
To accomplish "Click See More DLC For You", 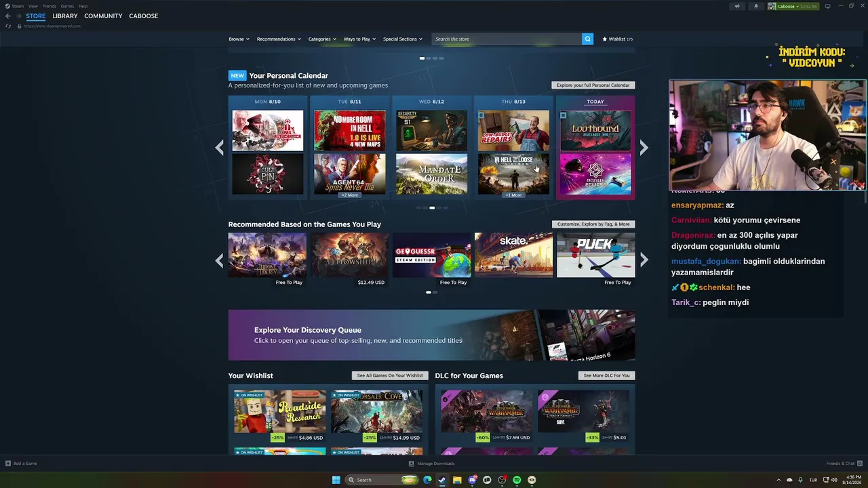I will [x=607, y=375].
